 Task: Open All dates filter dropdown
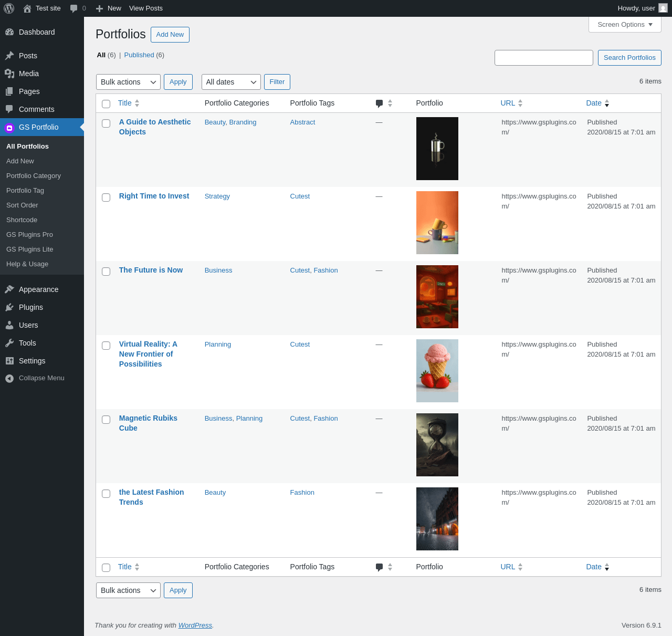tap(231, 82)
